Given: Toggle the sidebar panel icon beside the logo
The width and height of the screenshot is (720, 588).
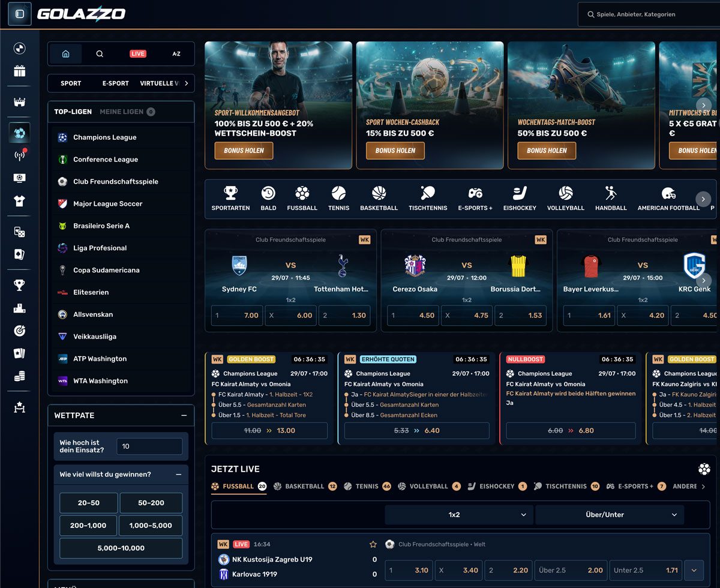Looking at the screenshot, I should (x=20, y=14).
